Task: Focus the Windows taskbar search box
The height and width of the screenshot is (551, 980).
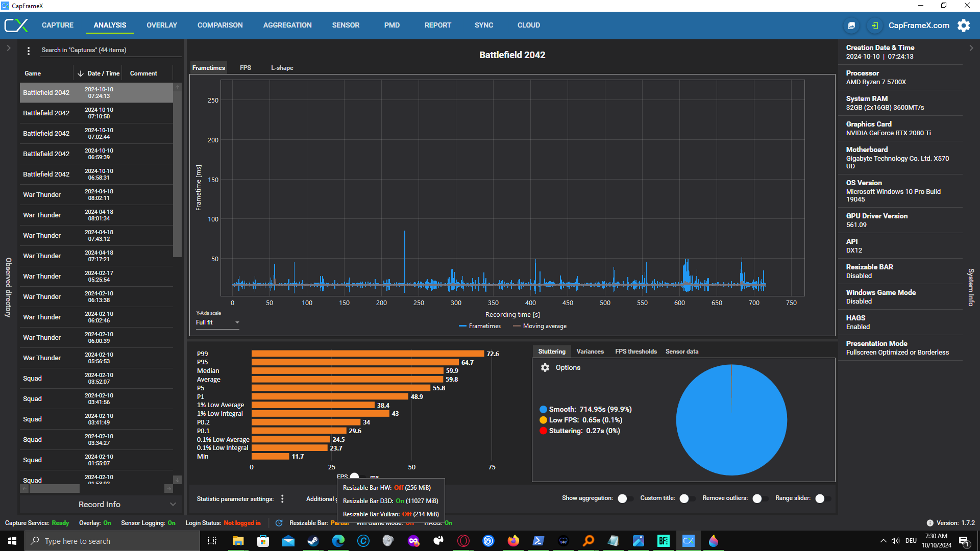Action: point(112,541)
